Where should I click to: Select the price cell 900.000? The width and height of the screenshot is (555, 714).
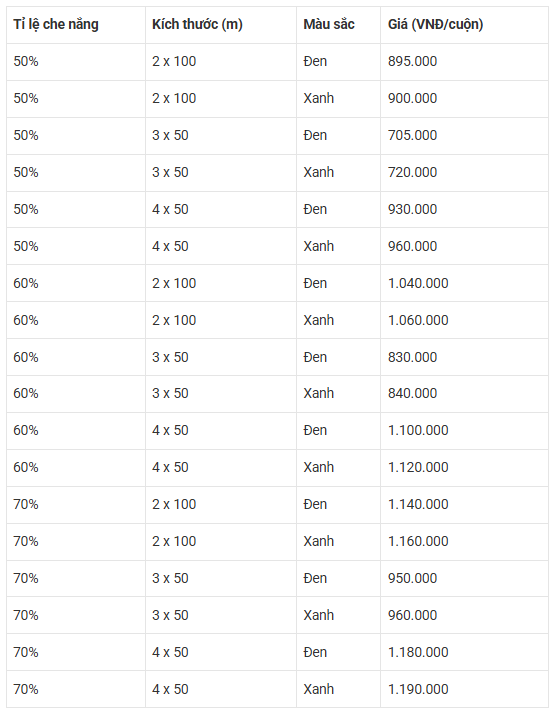464,98
